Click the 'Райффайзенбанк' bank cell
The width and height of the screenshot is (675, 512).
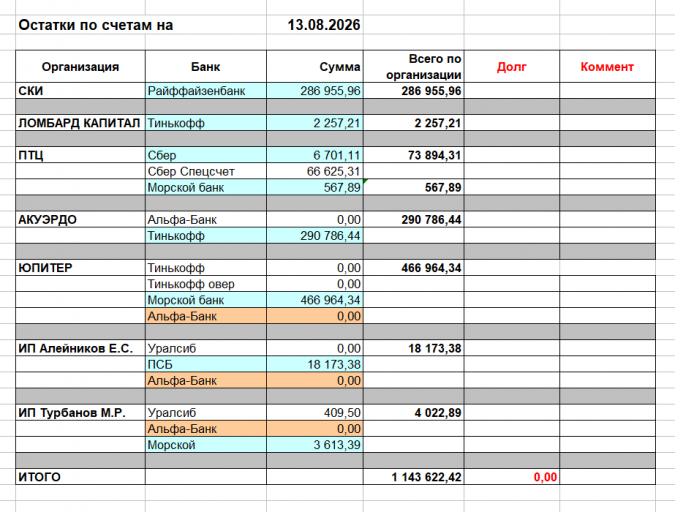206,91
